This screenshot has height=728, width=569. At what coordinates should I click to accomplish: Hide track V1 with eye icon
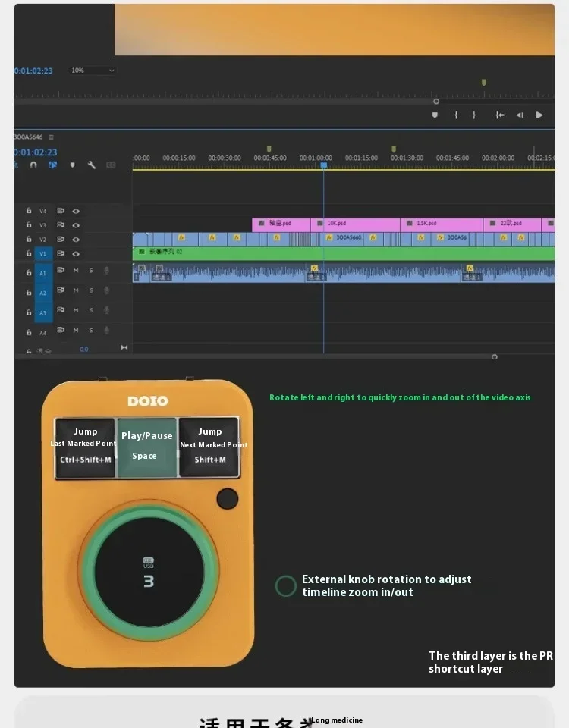click(76, 254)
